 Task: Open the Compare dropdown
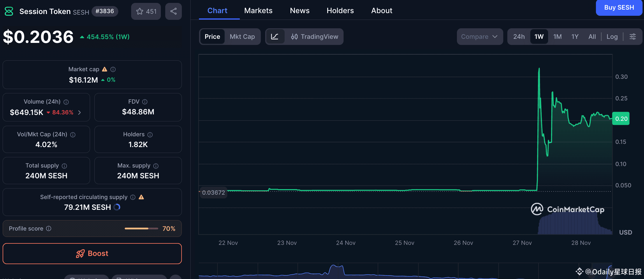point(479,37)
